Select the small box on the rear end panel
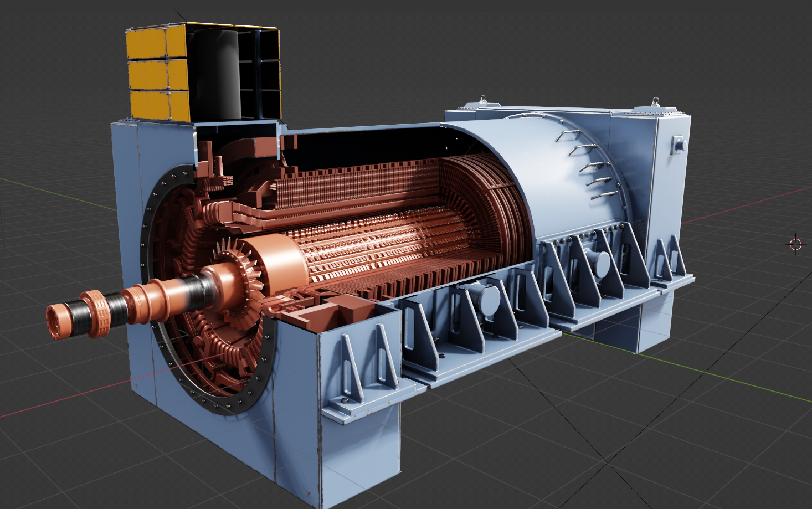This screenshot has width=812, height=509. click(677, 144)
